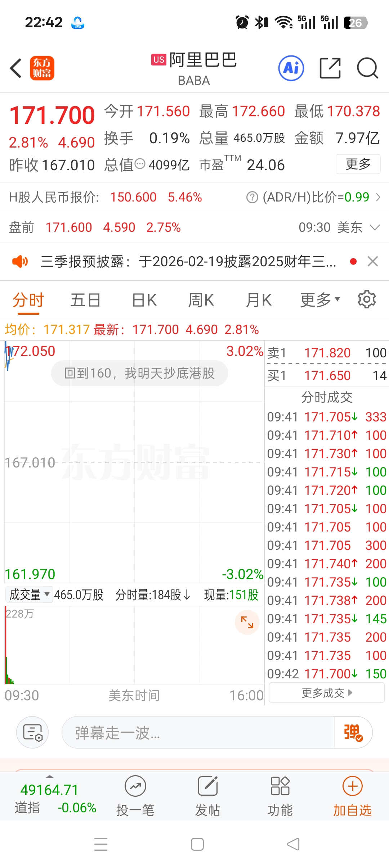
Task: Expand the 盘前 09:30 美东 chevron
Action: (375, 227)
